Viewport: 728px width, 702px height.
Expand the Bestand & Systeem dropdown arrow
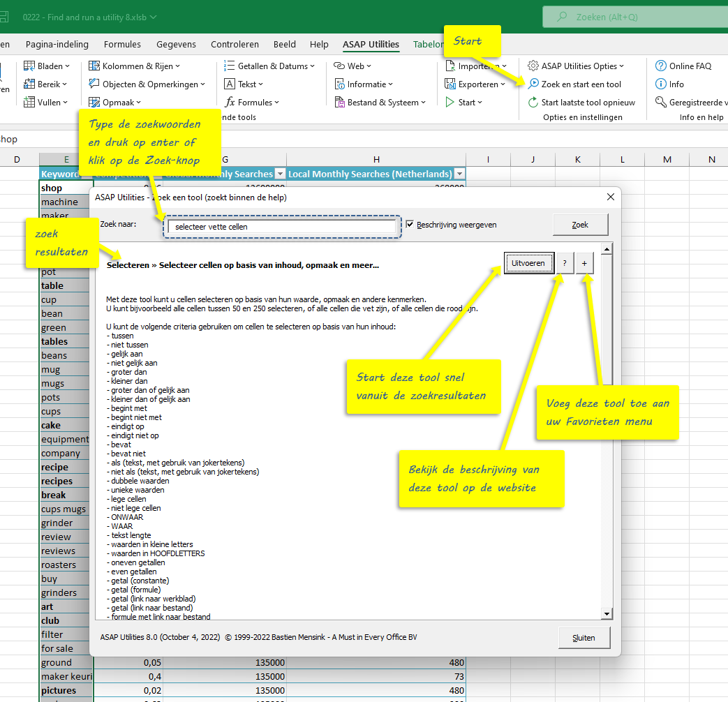pos(424,103)
